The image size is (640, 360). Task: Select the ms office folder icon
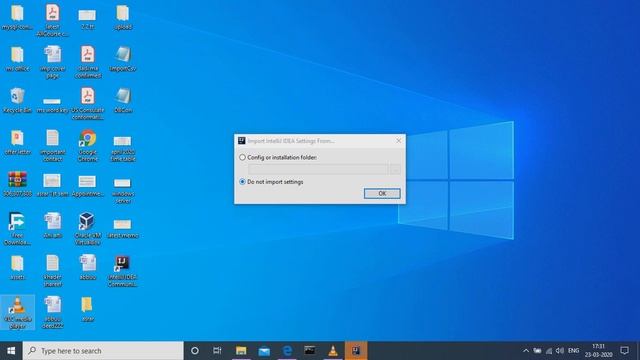[x=17, y=59]
